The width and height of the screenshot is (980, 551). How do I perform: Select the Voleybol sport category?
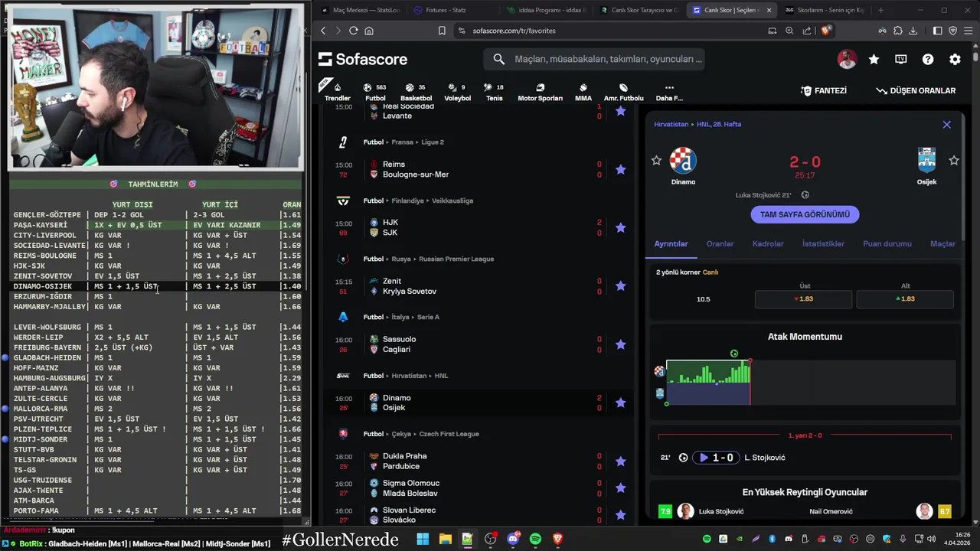point(458,92)
